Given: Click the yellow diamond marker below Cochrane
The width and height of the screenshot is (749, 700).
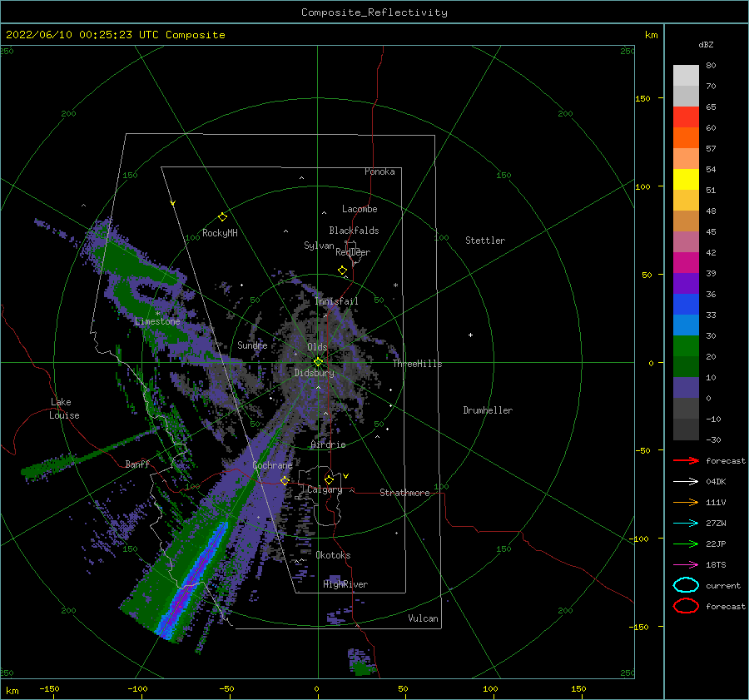Looking at the screenshot, I should [285, 480].
